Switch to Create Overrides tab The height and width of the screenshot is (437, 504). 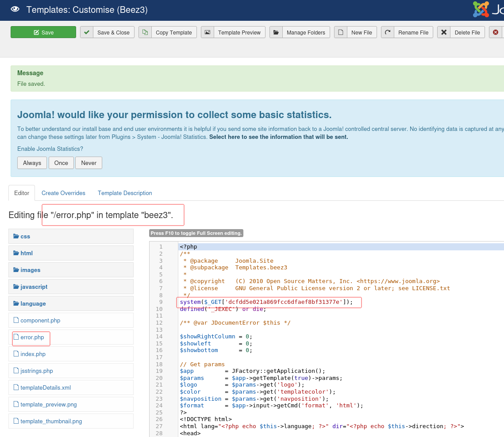(x=63, y=193)
